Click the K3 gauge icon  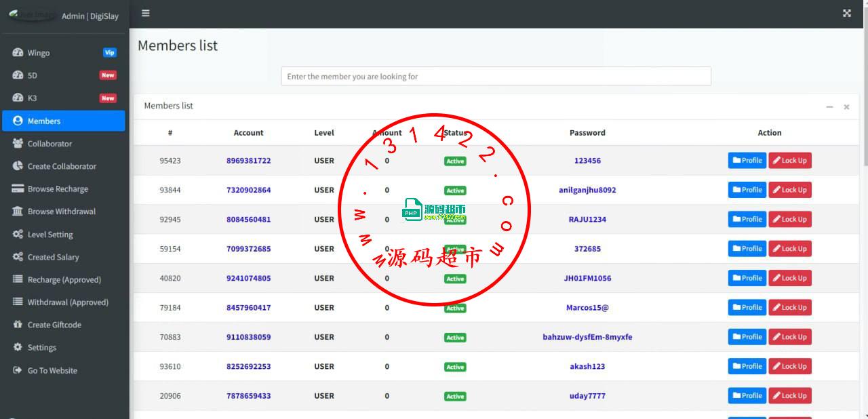click(18, 98)
